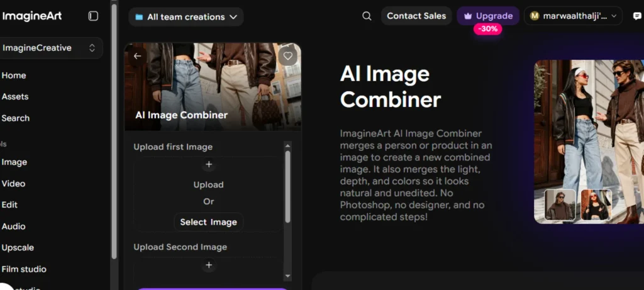Click the plus icon under Upload Second Image
644x290 pixels.
tap(209, 265)
